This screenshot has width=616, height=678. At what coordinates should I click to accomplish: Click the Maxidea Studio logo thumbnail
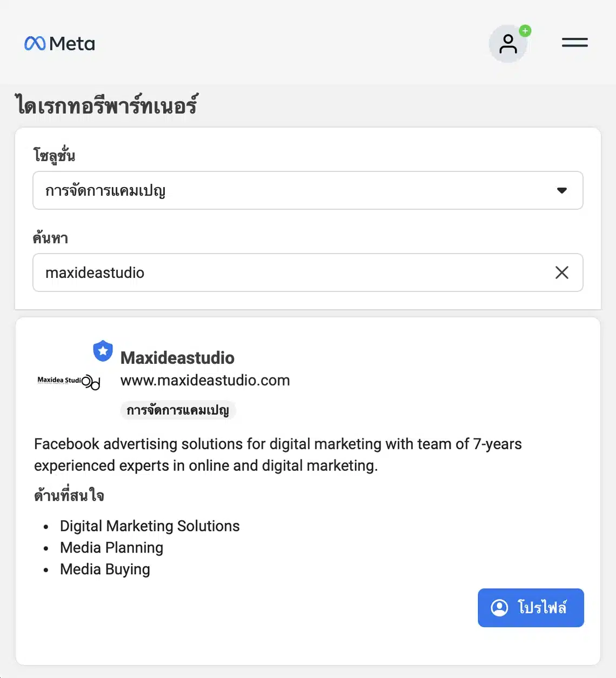click(68, 381)
